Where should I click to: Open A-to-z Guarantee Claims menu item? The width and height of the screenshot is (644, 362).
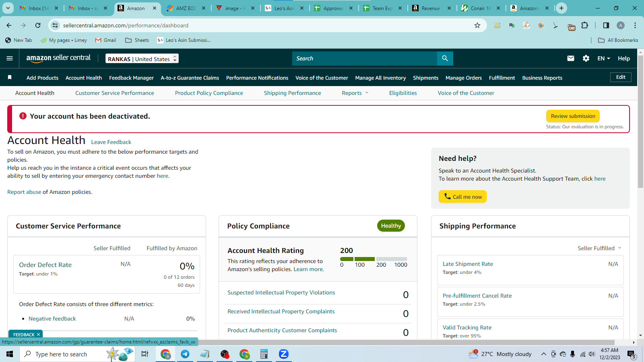190,78
